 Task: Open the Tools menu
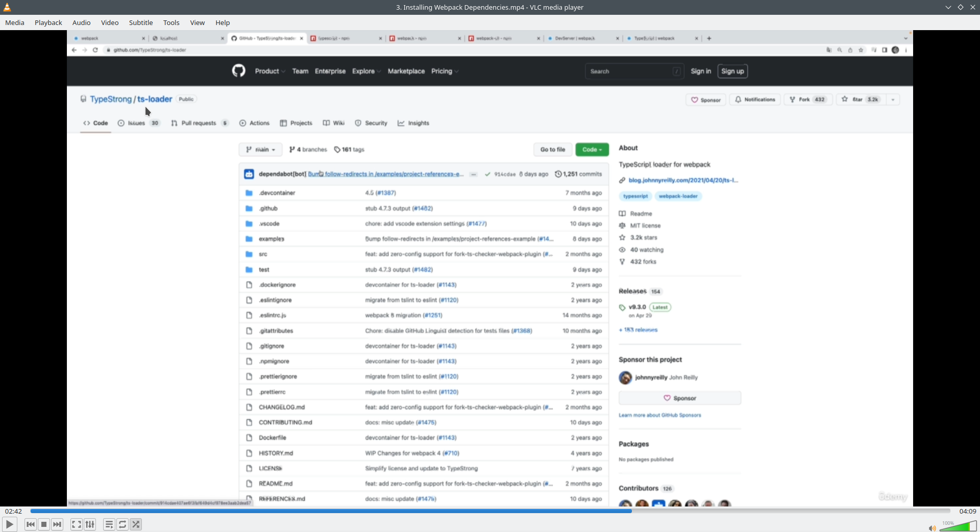[x=171, y=22]
